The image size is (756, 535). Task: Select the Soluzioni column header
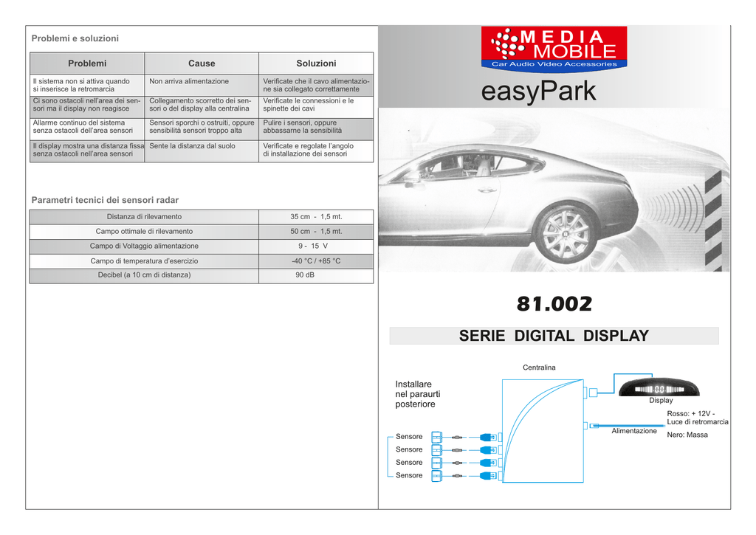(316, 63)
